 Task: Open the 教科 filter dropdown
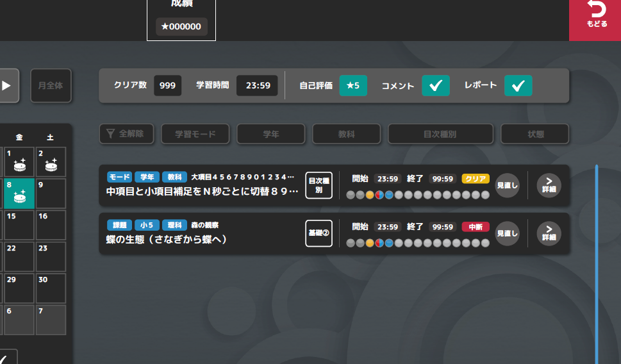[347, 134]
